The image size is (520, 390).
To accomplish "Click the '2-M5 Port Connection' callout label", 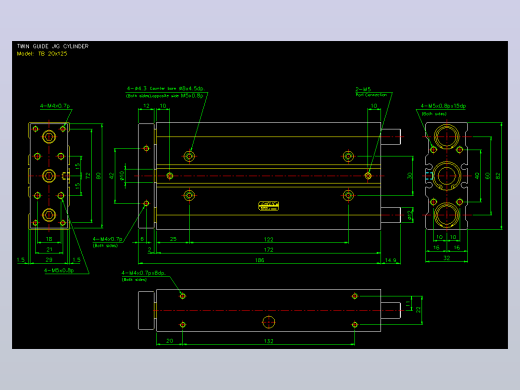I will click(371, 92).
